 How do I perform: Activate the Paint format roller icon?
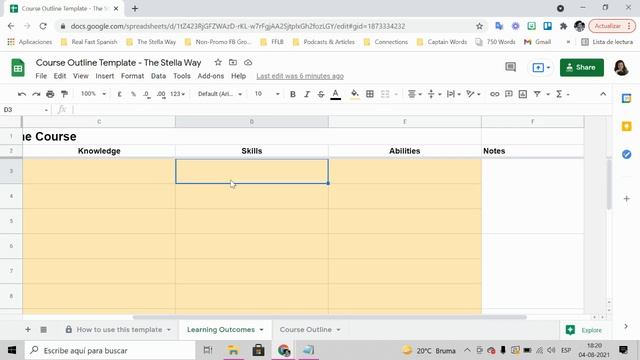[64, 94]
